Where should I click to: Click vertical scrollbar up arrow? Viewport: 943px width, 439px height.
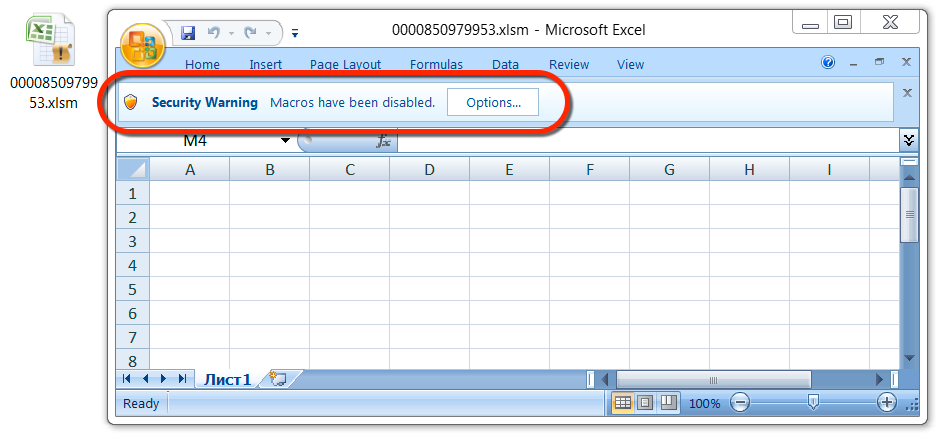coord(909,177)
